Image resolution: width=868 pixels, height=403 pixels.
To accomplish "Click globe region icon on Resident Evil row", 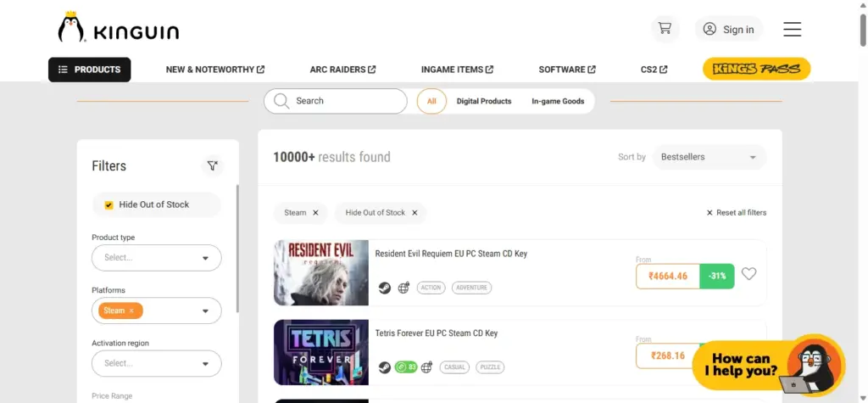I will click(403, 288).
